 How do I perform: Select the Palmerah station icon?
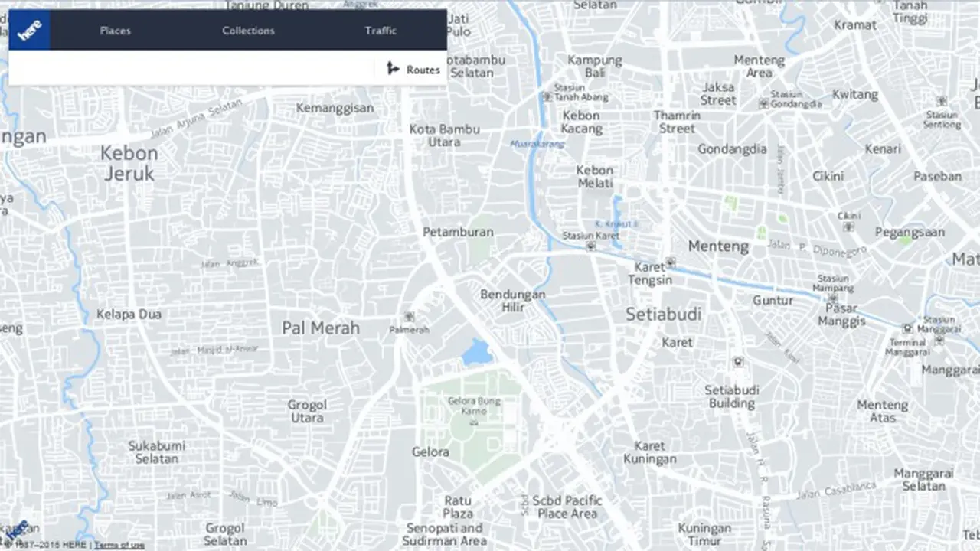tap(409, 316)
